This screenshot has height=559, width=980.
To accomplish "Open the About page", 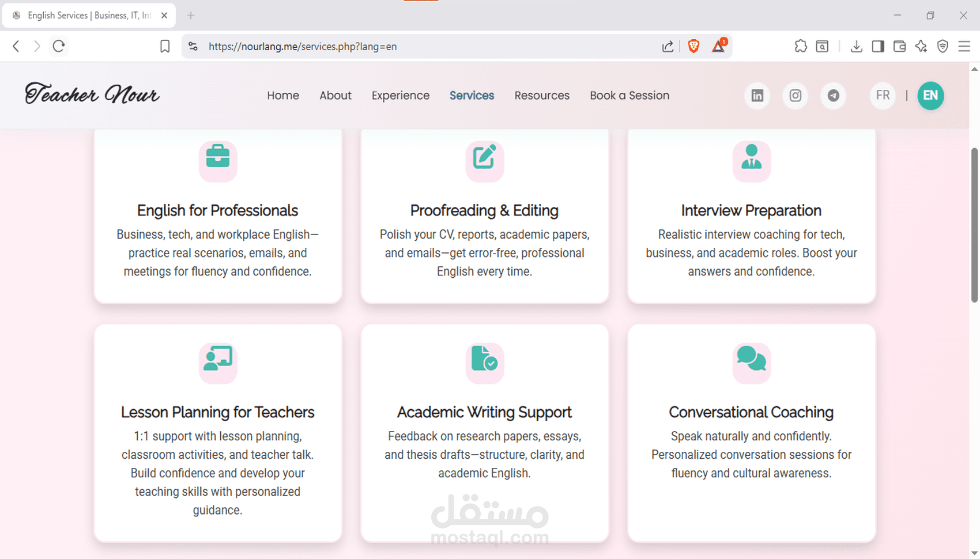I will tap(336, 96).
